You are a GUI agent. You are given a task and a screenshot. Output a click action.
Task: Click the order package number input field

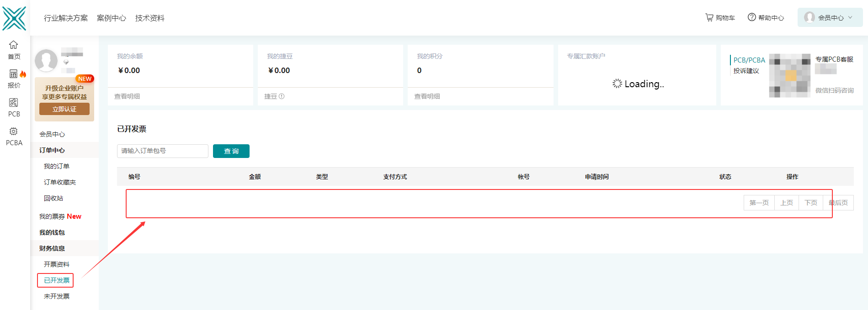(x=162, y=151)
